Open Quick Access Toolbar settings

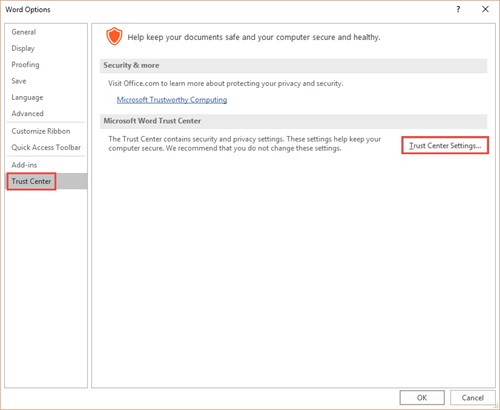tap(46, 147)
